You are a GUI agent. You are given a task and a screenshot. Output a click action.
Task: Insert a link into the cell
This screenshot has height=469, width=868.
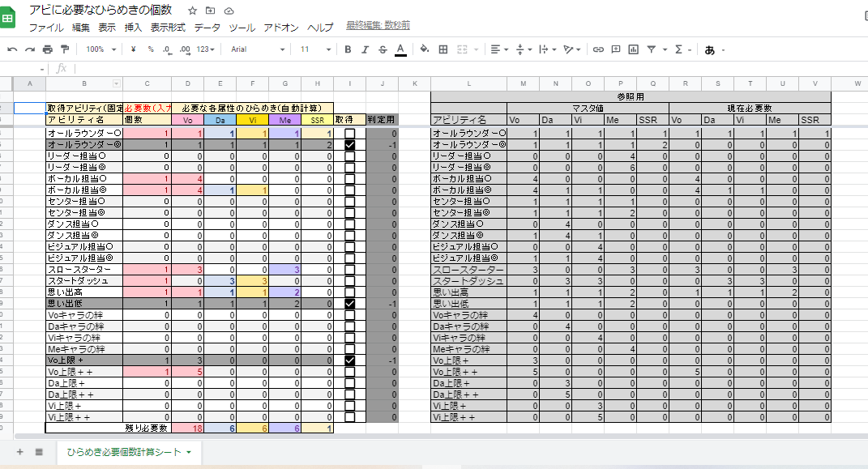598,49
